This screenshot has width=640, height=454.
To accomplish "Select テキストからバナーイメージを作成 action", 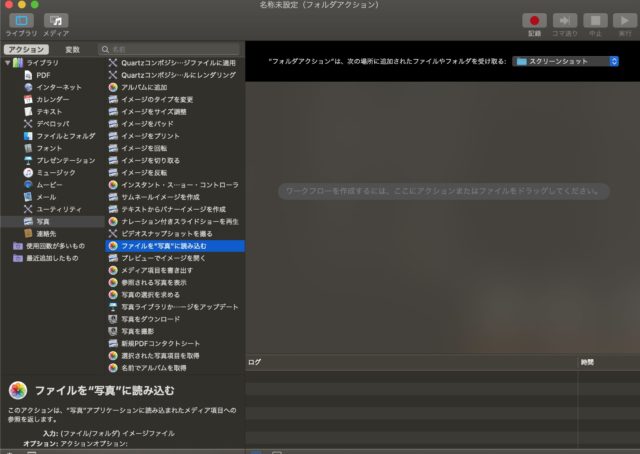I will point(175,209).
